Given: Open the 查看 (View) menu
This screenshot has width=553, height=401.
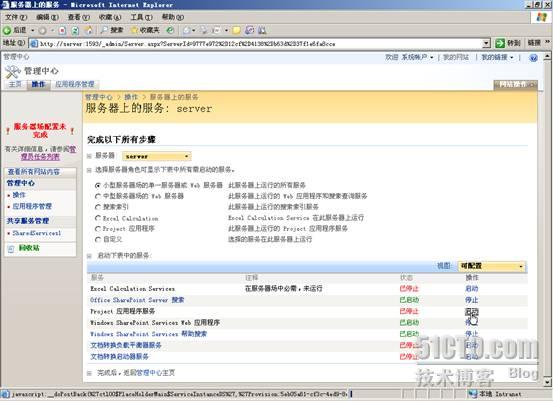Looking at the screenshot, I should coord(78,17).
